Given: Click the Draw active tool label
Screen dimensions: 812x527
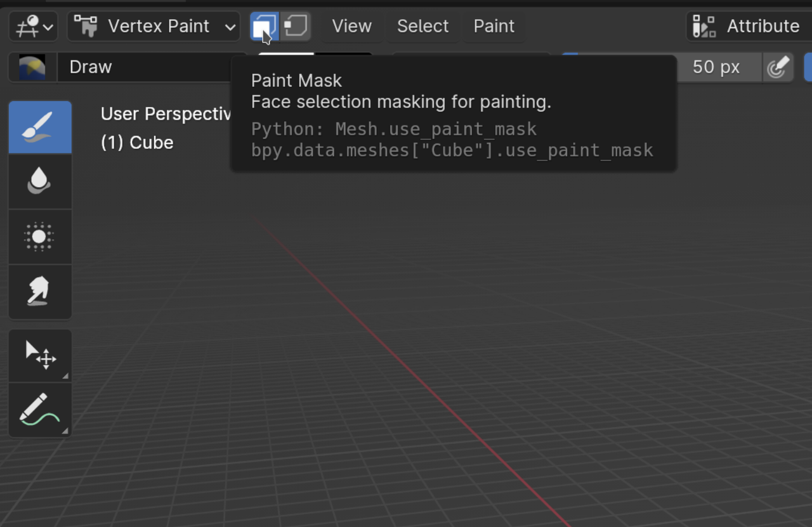Looking at the screenshot, I should tap(90, 67).
